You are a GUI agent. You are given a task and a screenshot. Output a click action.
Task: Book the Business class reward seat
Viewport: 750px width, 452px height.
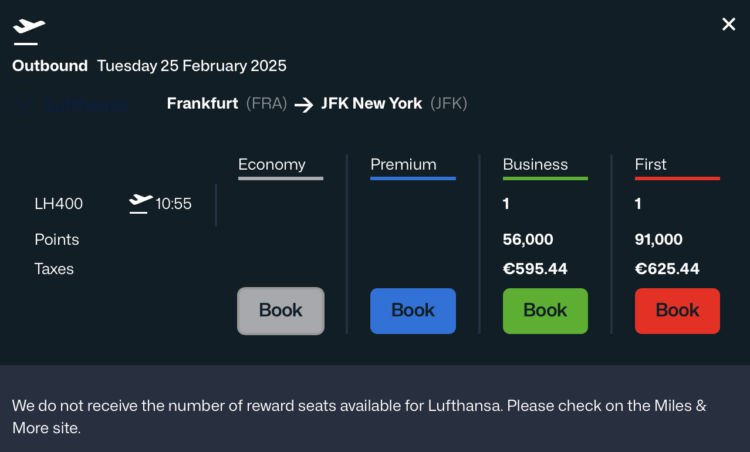(x=545, y=310)
